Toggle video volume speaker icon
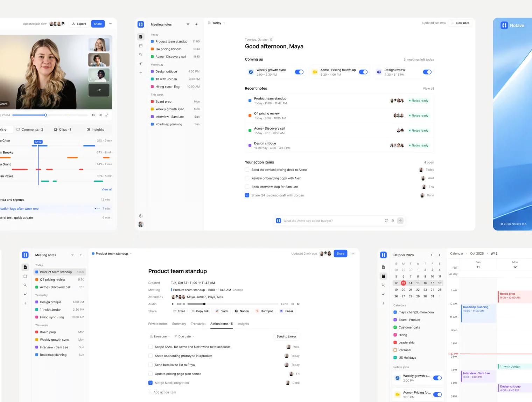532x402 pixels. [100, 115]
